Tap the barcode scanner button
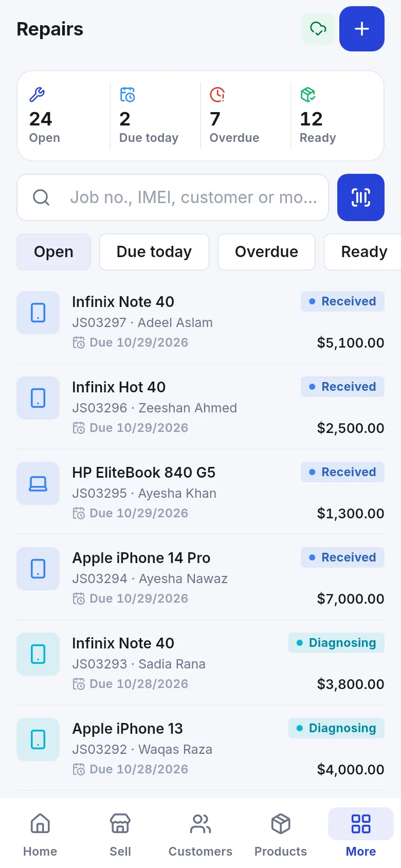 tap(361, 197)
